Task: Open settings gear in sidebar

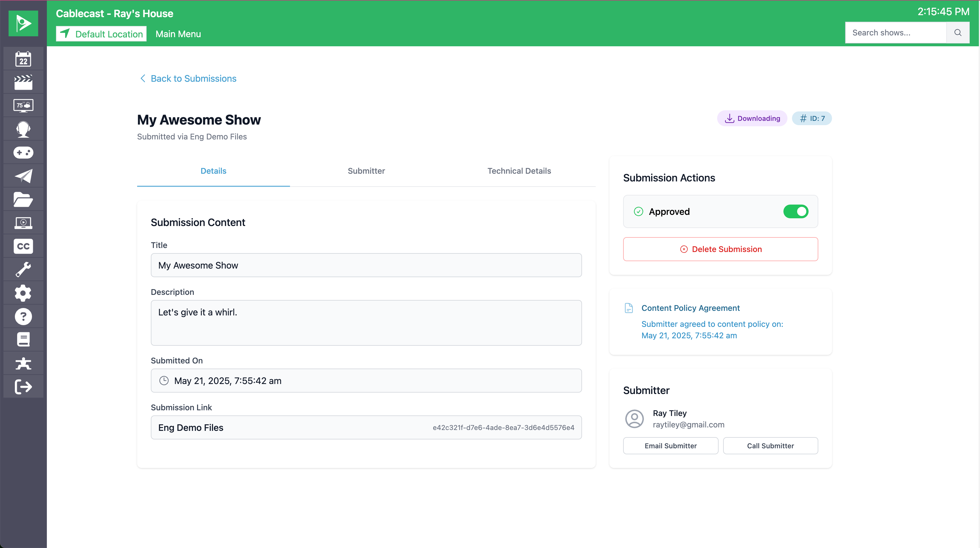Action: (x=23, y=293)
